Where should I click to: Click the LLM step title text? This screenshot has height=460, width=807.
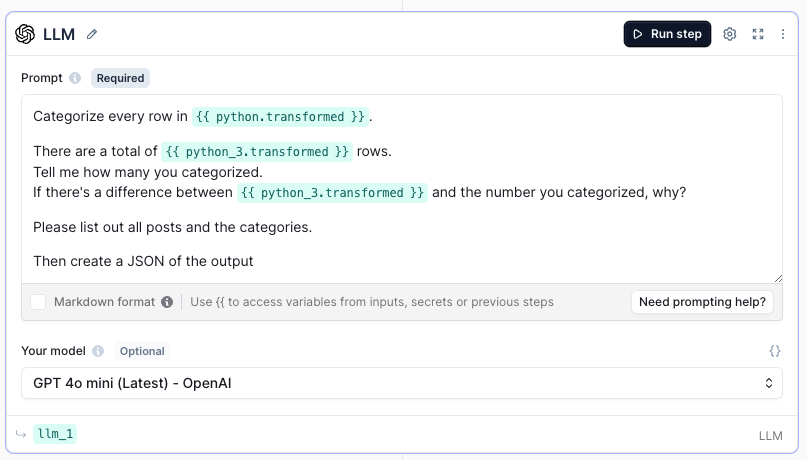point(59,34)
